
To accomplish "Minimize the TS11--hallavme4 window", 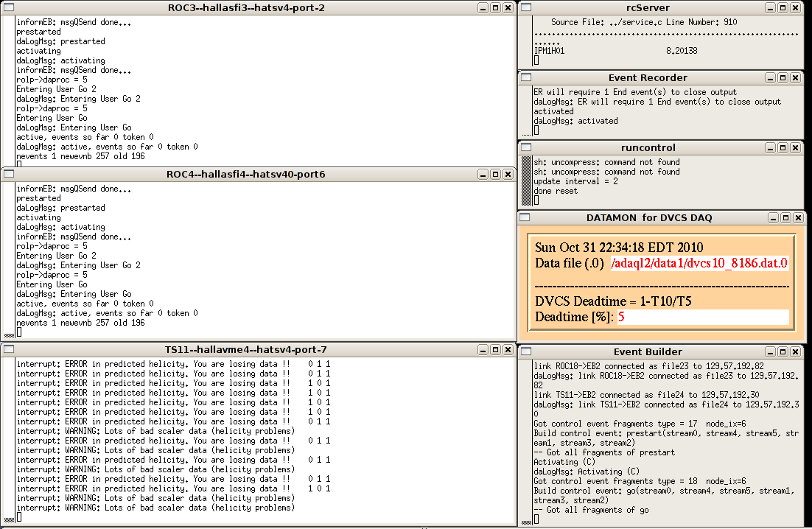I will point(483,350).
